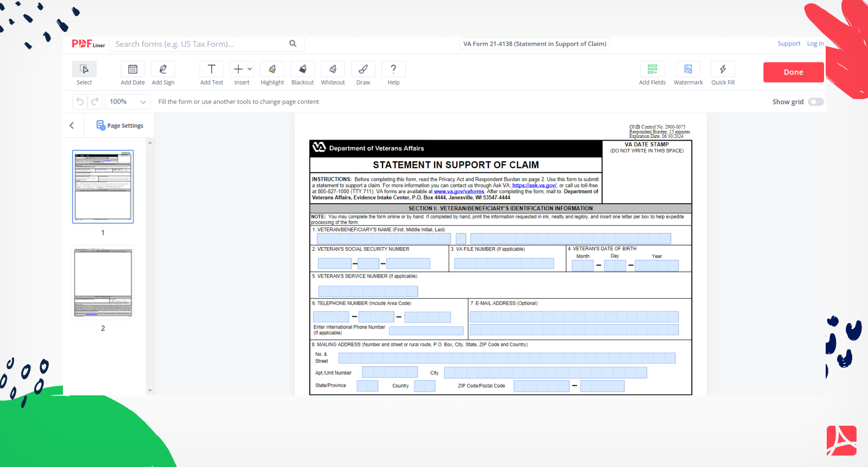Image resolution: width=868 pixels, height=467 pixels.
Task: Click the veteran's service number field
Action: coord(368,291)
